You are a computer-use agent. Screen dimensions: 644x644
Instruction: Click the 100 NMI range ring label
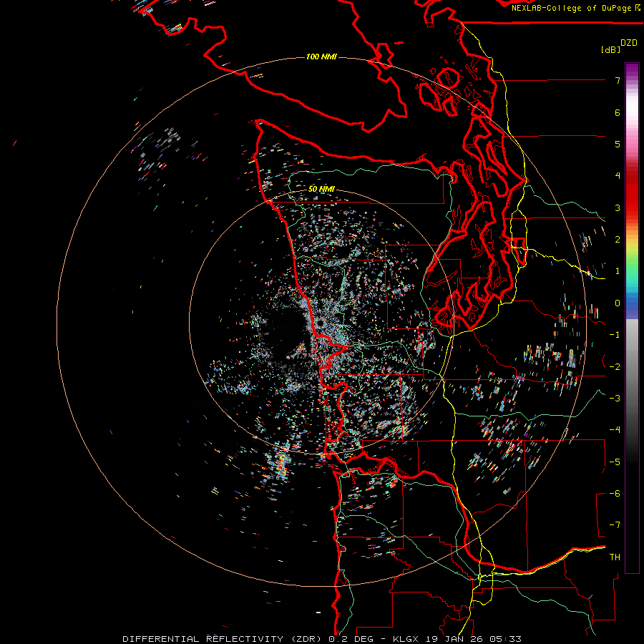tap(321, 57)
